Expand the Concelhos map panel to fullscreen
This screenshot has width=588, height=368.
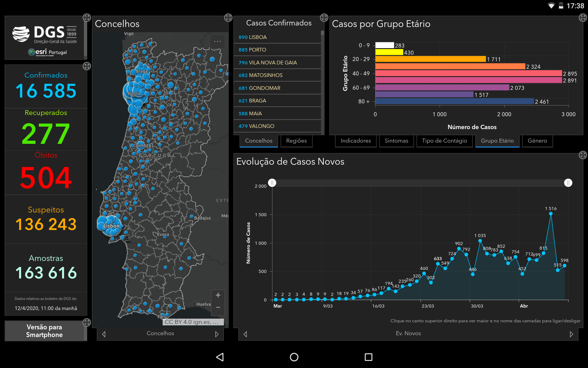click(228, 17)
